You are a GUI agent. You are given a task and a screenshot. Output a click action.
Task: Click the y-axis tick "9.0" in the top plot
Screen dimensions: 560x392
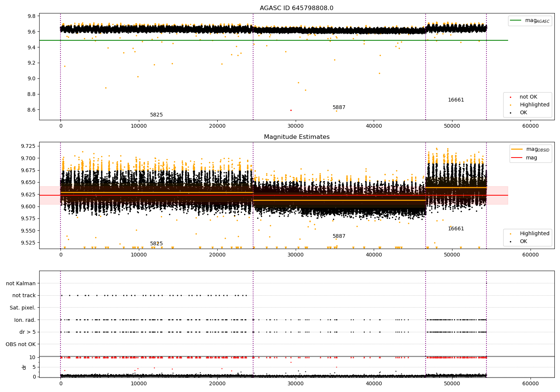[x=31, y=79]
